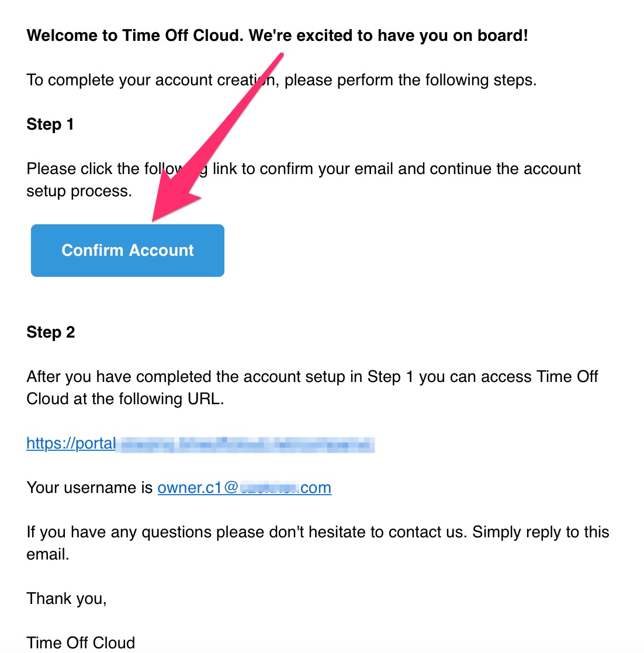Click the blue Confirm Account button
The image size is (644, 653).
(127, 251)
